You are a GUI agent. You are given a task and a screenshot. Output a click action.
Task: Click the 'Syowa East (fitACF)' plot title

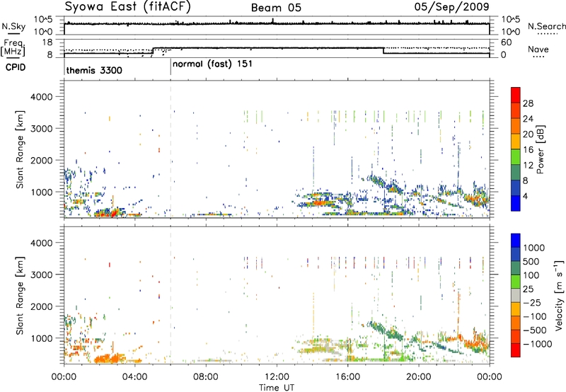coord(127,6)
